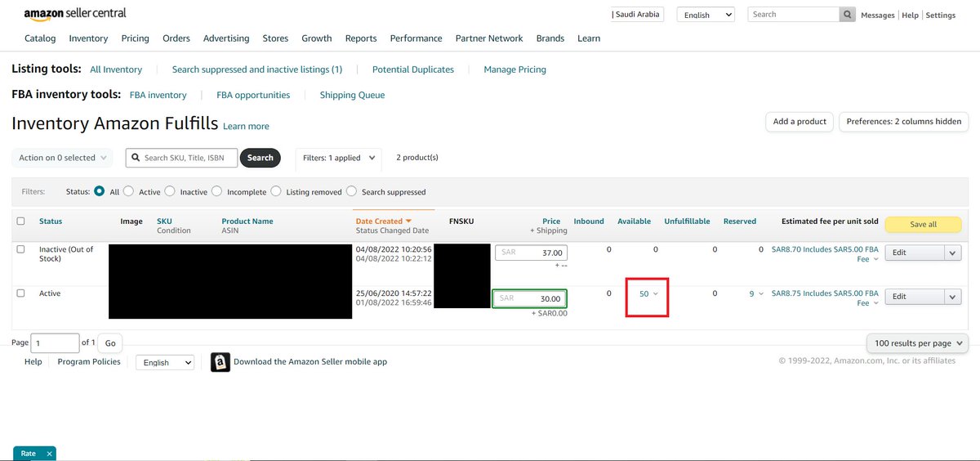Open Search suppressed and inactive listings link
980x461 pixels.
click(257, 69)
